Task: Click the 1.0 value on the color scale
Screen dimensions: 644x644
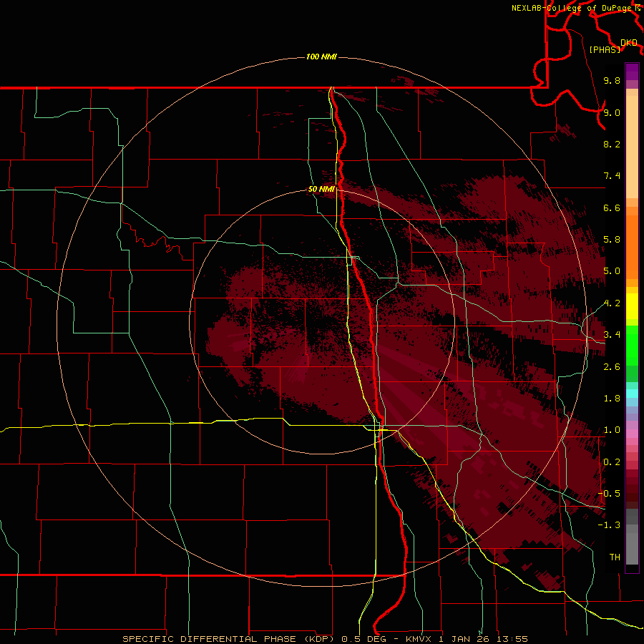Action: (612, 430)
